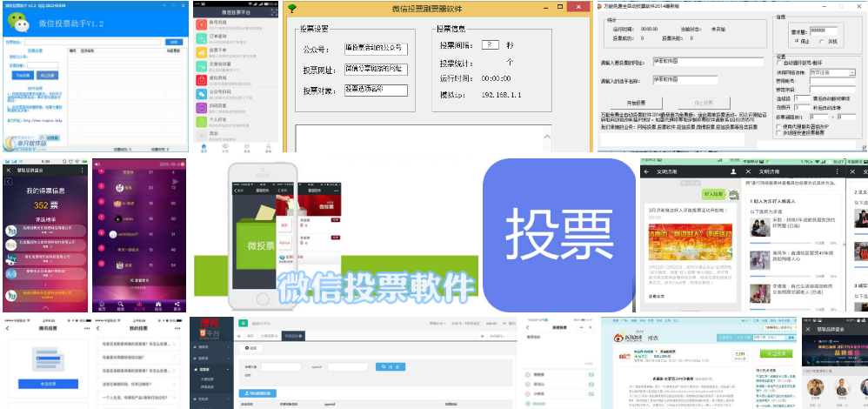Click the 投票间隔 seconds input box

tap(492, 44)
